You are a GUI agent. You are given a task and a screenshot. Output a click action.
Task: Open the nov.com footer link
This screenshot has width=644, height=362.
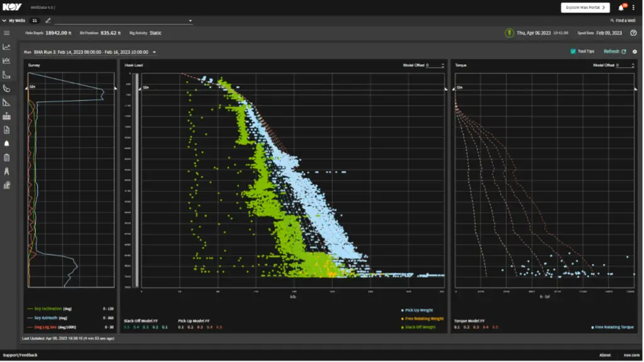(631, 356)
